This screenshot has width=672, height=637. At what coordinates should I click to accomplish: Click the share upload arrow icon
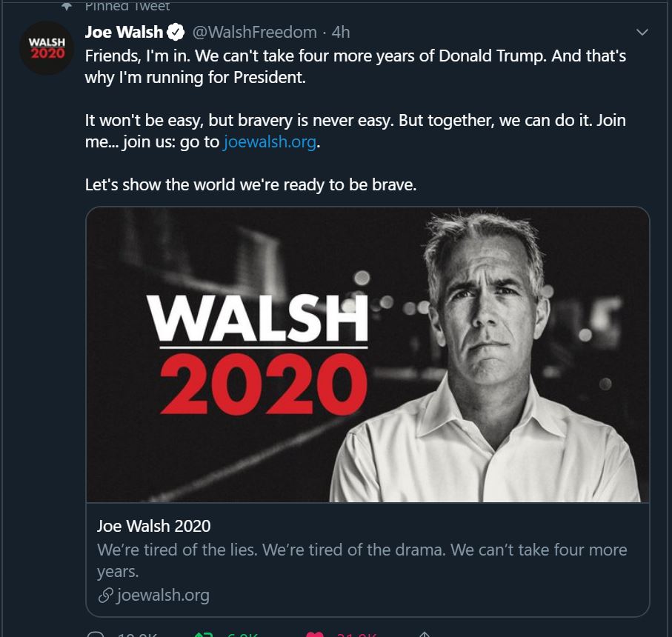click(424, 634)
